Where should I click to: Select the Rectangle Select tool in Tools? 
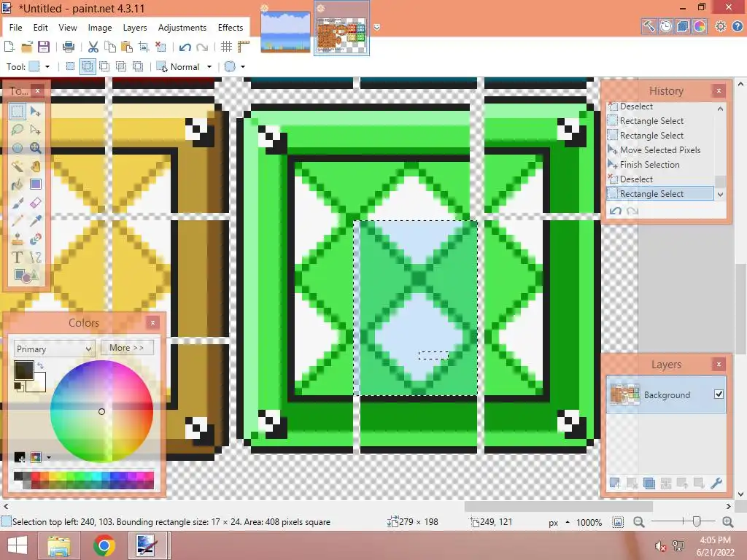[x=18, y=112]
